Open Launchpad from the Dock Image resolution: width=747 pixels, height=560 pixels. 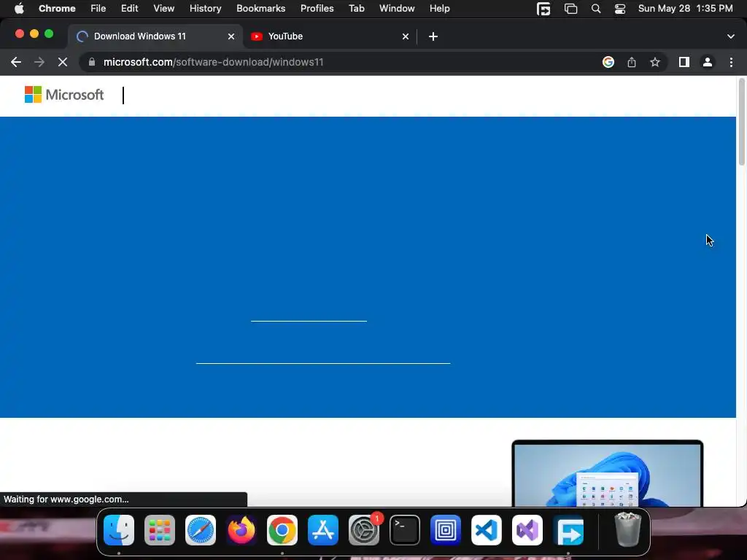pyautogui.click(x=160, y=530)
